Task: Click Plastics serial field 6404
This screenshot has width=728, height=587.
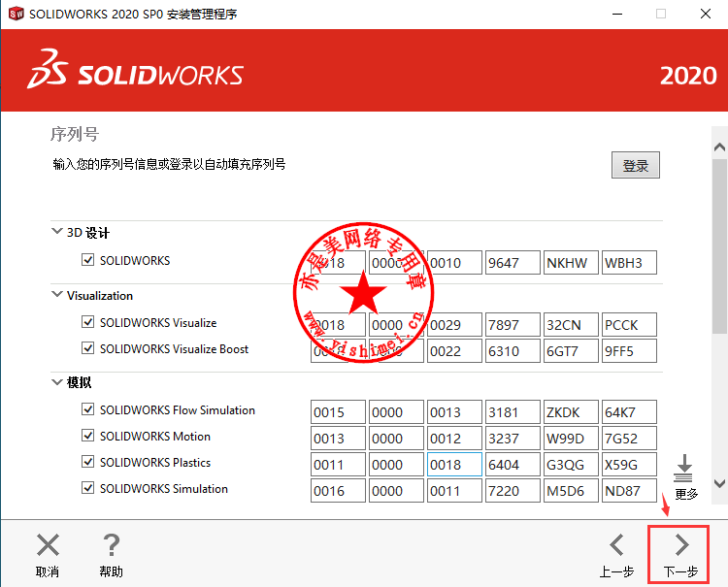Action: point(513,465)
